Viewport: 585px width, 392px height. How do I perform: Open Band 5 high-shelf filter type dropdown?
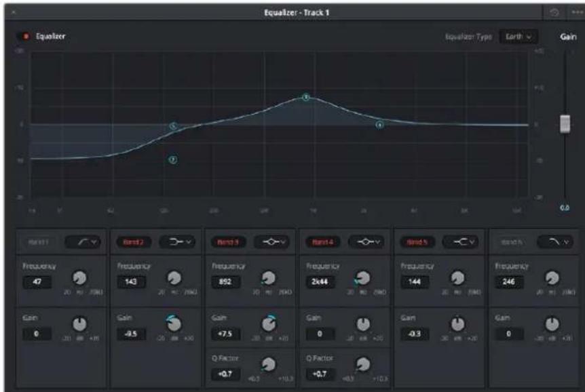point(461,242)
